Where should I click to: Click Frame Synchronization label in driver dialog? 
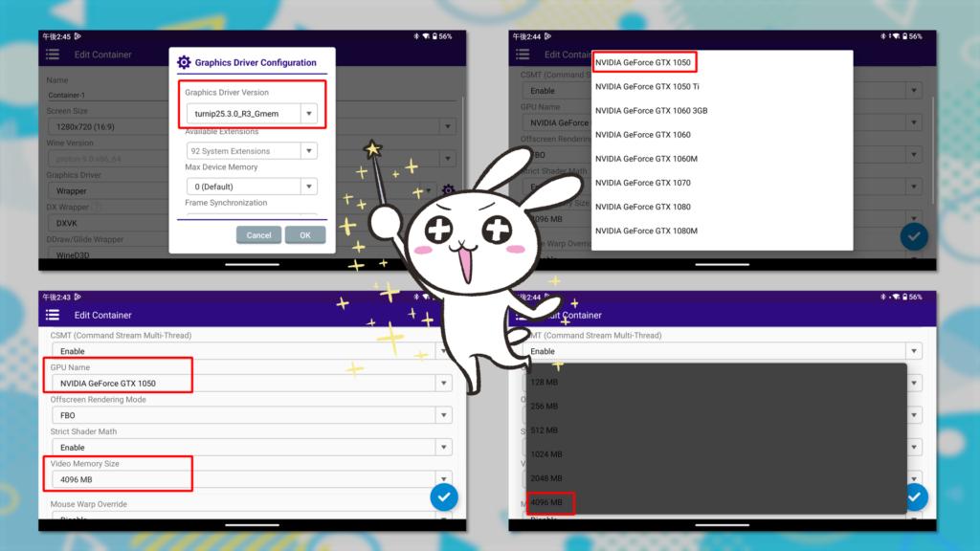(x=226, y=203)
